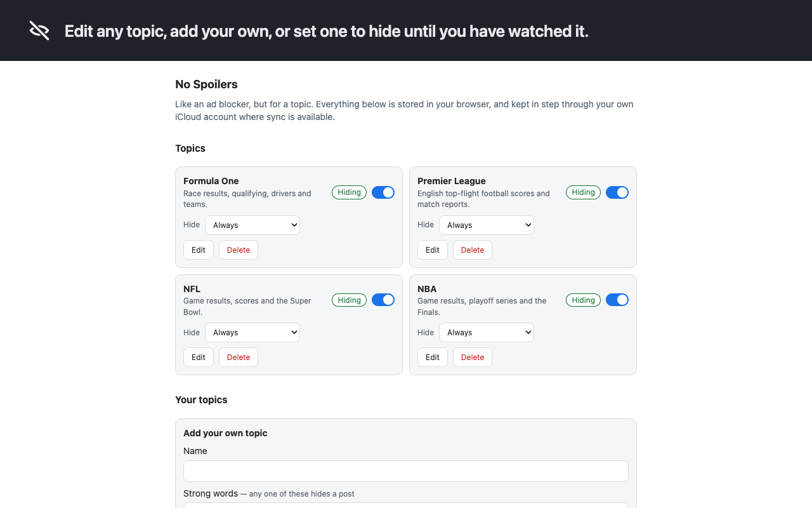Click the Strong words input field
Image resolution: width=812 pixels, height=508 pixels.
click(x=406, y=505)
